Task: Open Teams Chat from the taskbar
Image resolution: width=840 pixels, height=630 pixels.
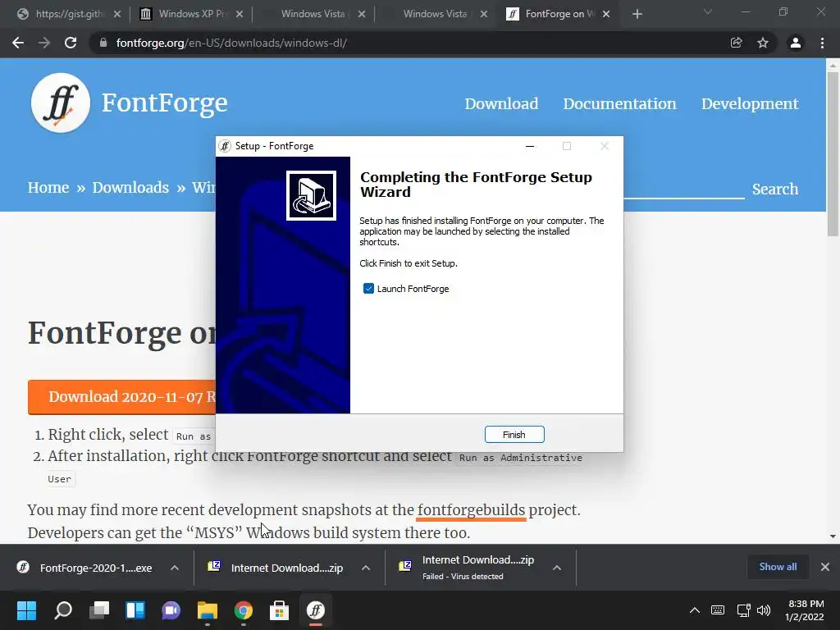Action: coord(171,610)
